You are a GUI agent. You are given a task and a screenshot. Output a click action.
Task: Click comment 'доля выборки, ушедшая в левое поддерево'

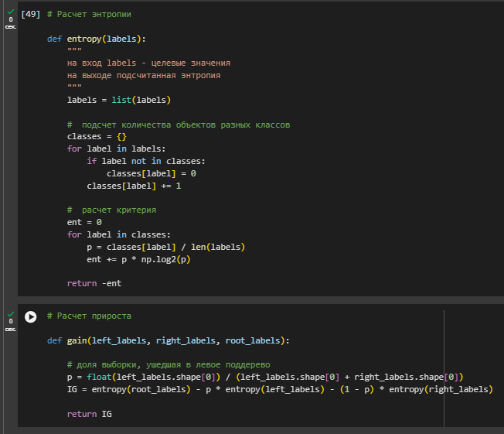point(173,365)
